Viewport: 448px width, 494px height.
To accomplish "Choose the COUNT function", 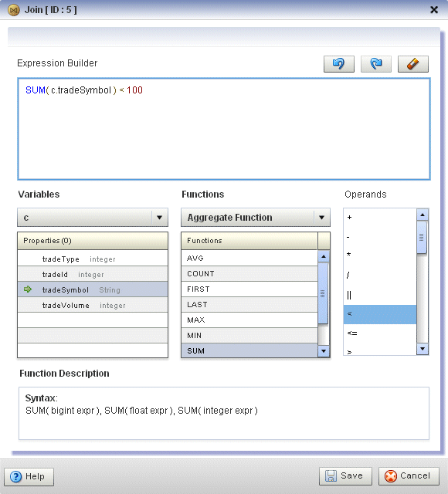I will pos(249,273).
